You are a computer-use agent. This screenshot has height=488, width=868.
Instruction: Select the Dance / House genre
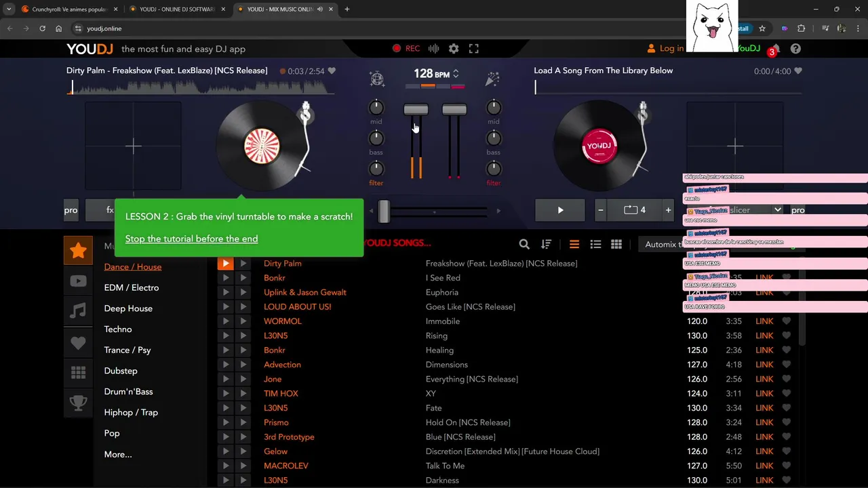tap(133, 267)
